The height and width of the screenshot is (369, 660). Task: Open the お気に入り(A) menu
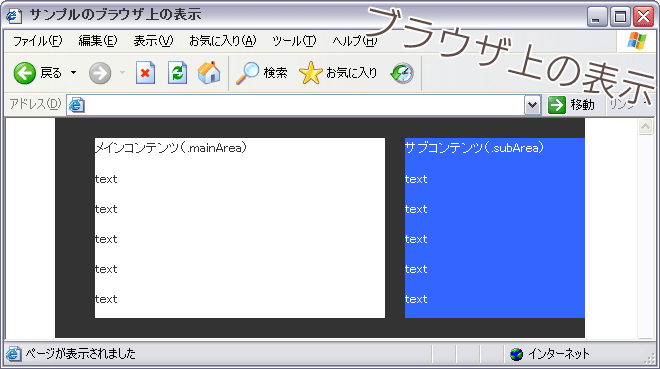coord(223,41)
